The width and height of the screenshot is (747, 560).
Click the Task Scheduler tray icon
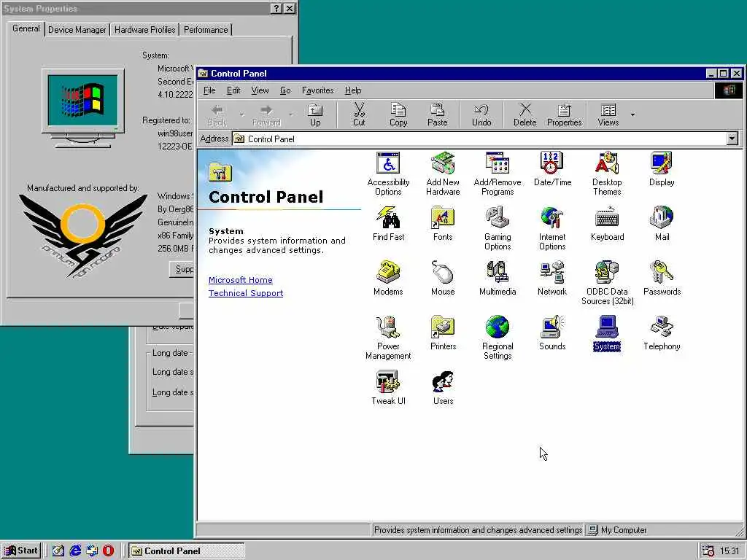pos(708,551)
